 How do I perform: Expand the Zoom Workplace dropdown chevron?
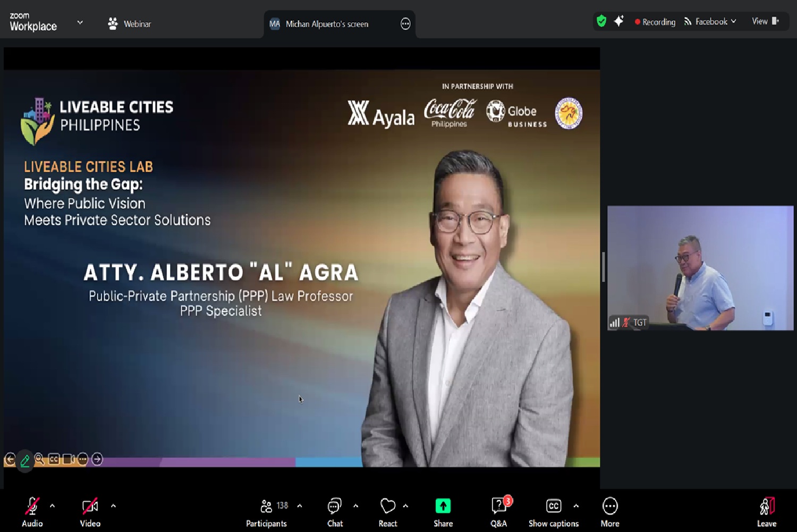point(80,22)
